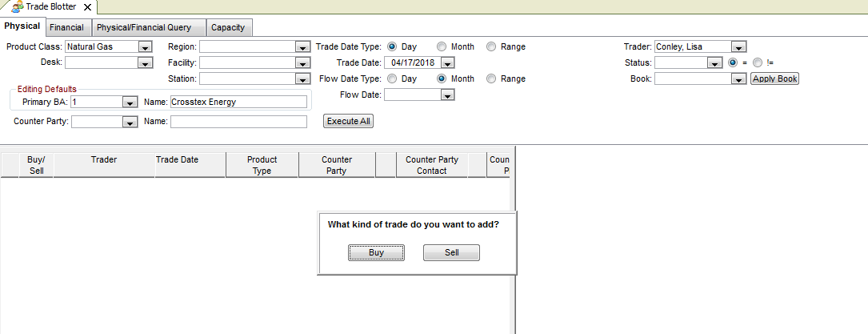Open the Trade Date picker dropdown
Image resolution: width=868 pixels, height=334 pixels.
point(447,63)
